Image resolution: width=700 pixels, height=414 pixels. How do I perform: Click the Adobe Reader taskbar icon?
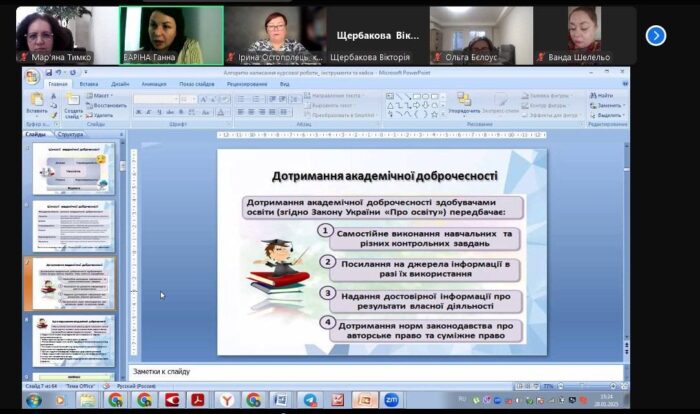198,400
